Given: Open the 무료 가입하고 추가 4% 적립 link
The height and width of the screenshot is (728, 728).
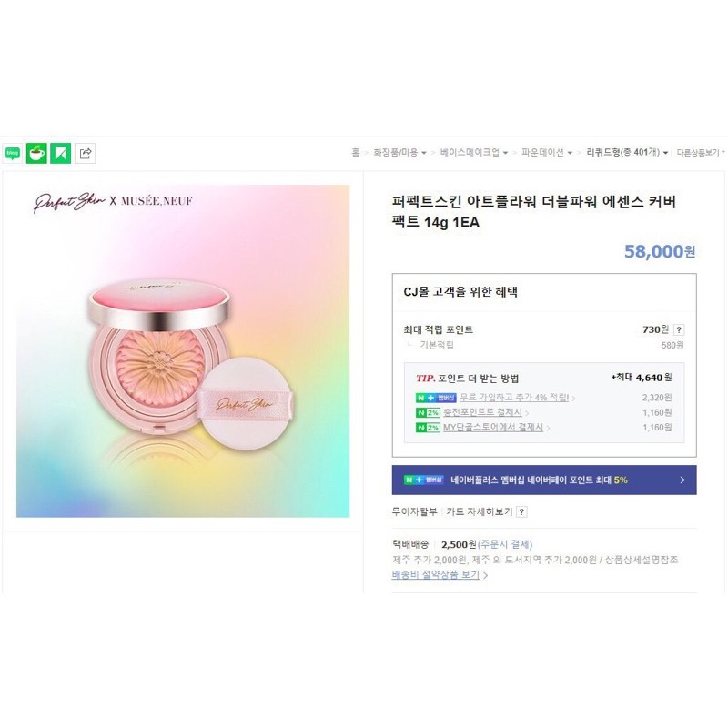Looking at the screenshot, I should coord(514,398).
